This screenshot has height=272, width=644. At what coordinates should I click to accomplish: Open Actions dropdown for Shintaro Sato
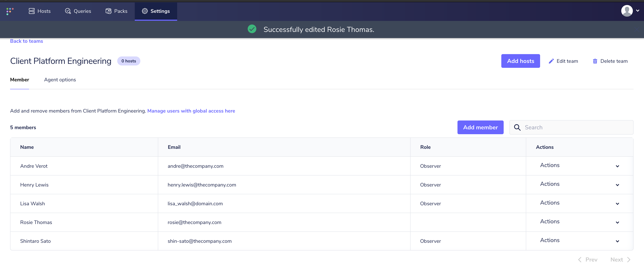click(579, 240)
